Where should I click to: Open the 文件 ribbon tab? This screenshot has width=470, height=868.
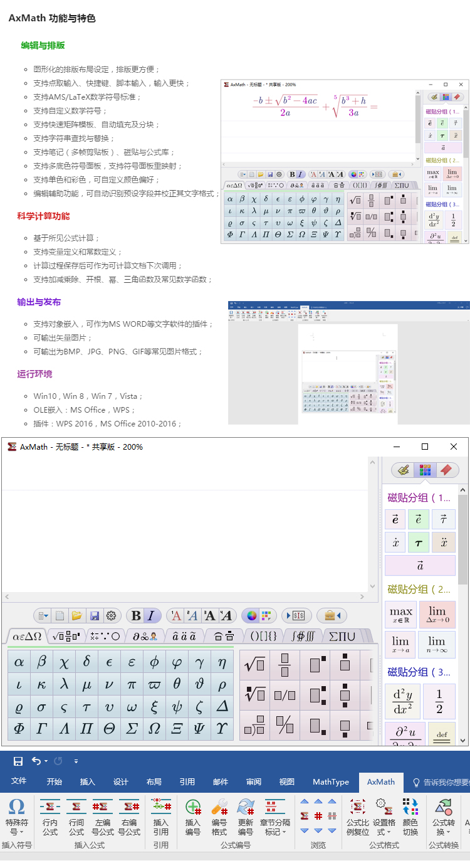pos(19,781)
